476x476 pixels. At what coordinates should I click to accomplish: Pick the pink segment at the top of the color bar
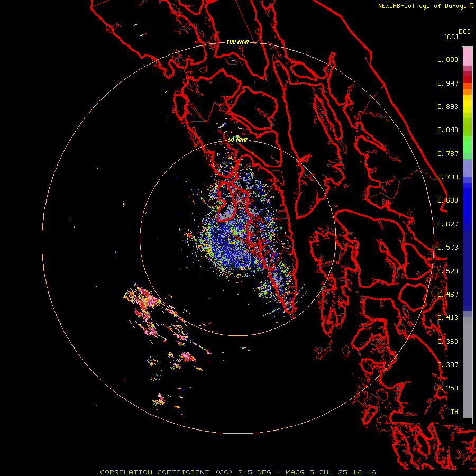[467, 57]
